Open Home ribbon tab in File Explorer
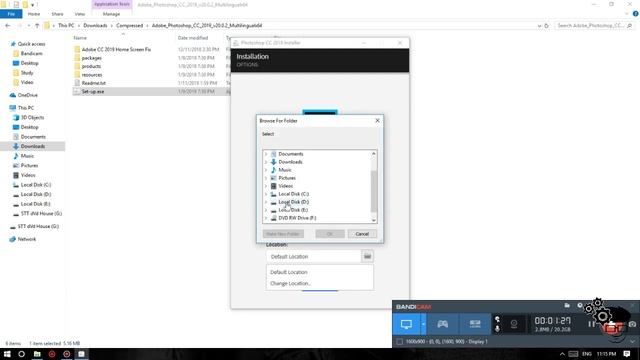Viewport: 640px width, 360px height. coord(34,14)
